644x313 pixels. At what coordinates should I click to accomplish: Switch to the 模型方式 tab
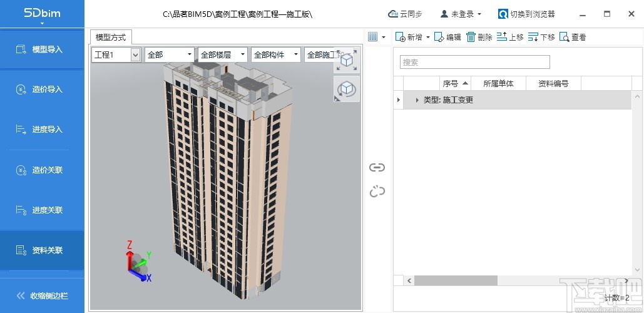pyautogui.click(x=111, y=38)
